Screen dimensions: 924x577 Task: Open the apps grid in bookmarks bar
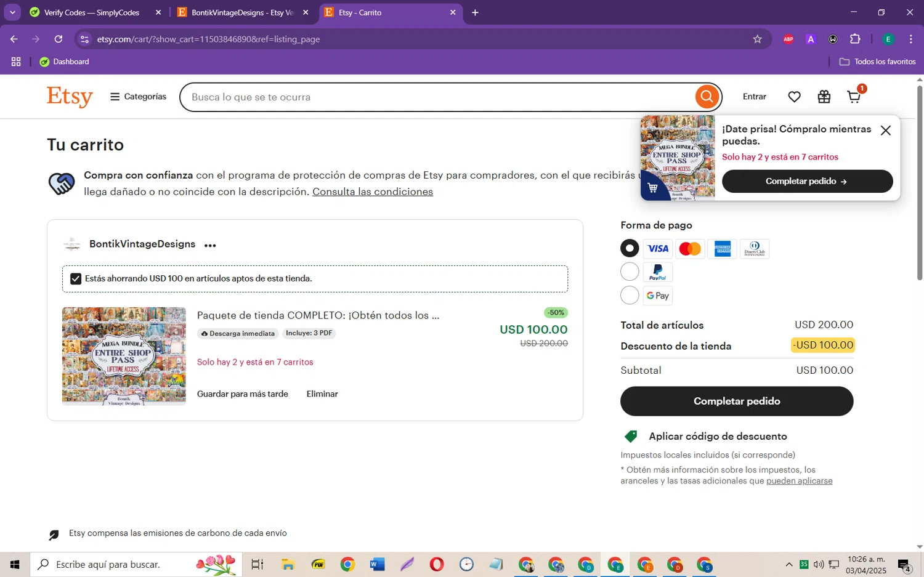[16, 62]
